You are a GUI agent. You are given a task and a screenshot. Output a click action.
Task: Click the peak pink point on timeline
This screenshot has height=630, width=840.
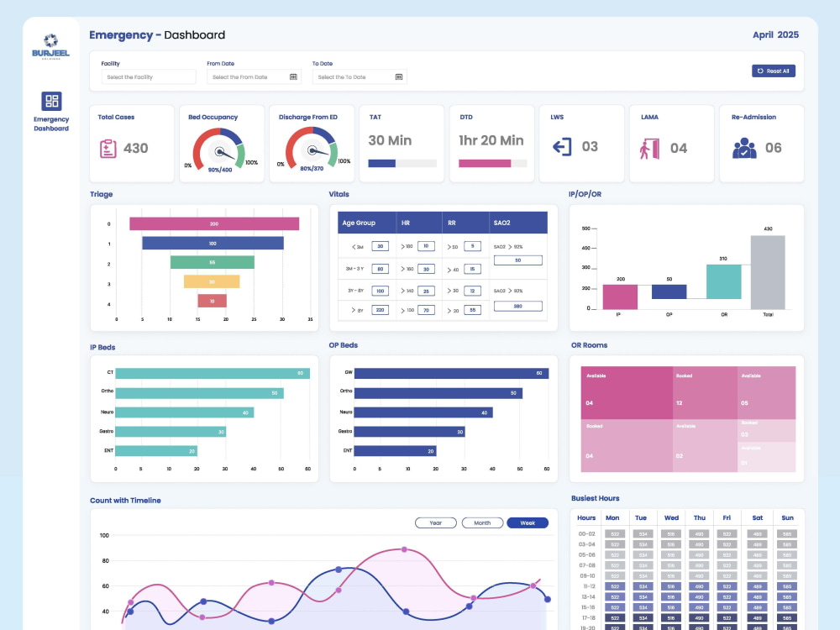[x=404, y=549]
